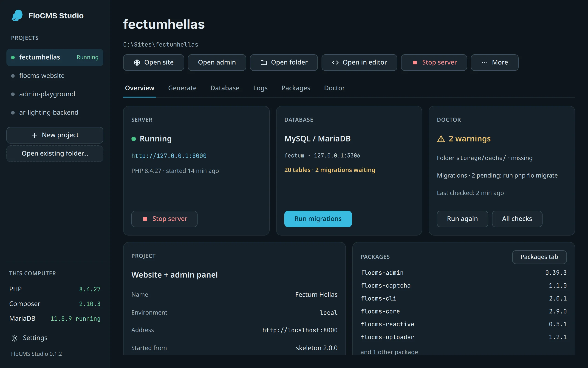Image resolution: width=588 pixels, height=368 pixels.
Task: Click the Settings gear icon
Action: point(14,338)
